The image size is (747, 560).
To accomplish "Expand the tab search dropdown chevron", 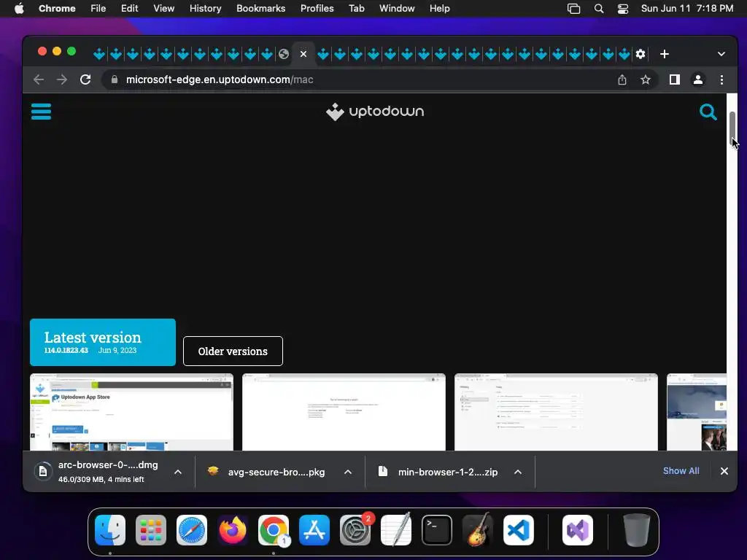I will 721,54.
